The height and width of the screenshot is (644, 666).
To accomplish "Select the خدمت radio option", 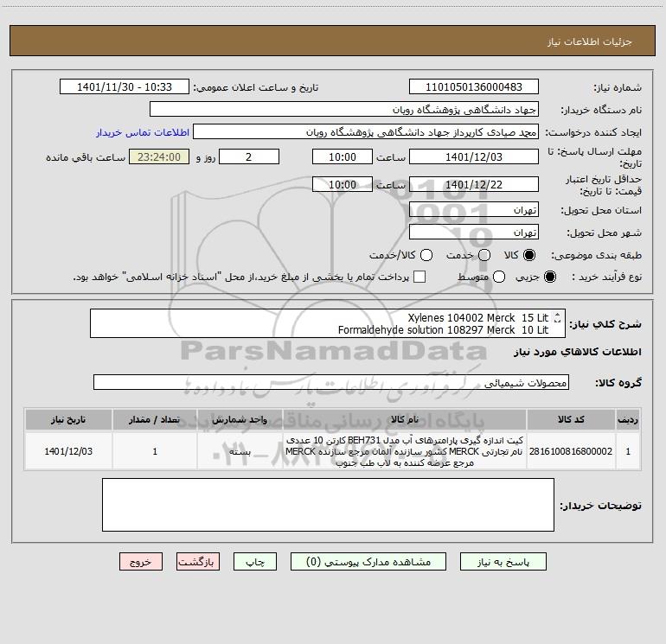I will tap(484, 255).
